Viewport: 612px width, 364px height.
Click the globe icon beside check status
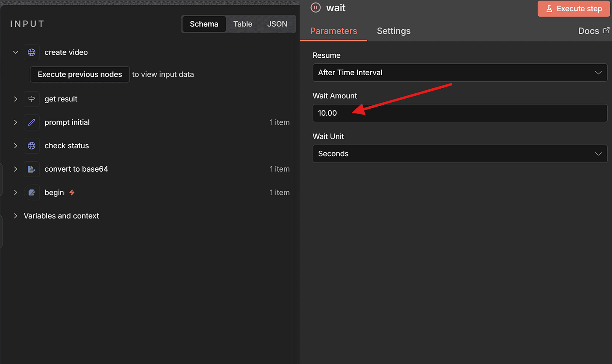[31, 146]
